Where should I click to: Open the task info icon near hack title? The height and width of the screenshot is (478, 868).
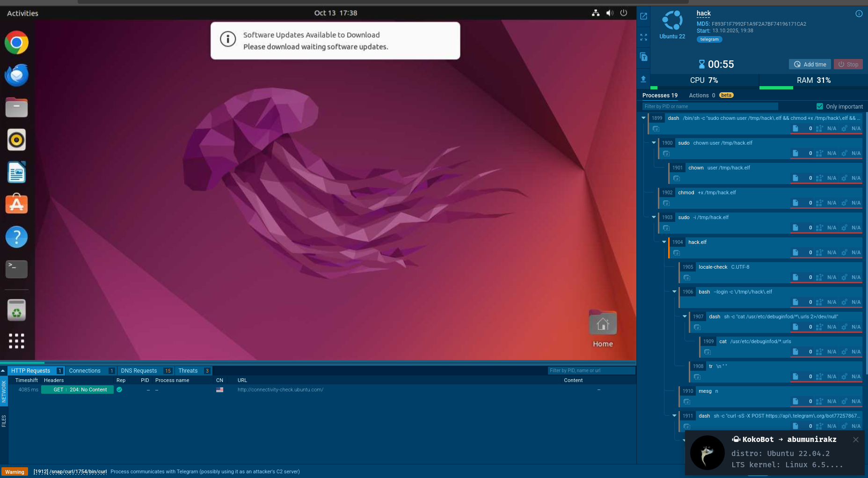(x=858, y=14)
